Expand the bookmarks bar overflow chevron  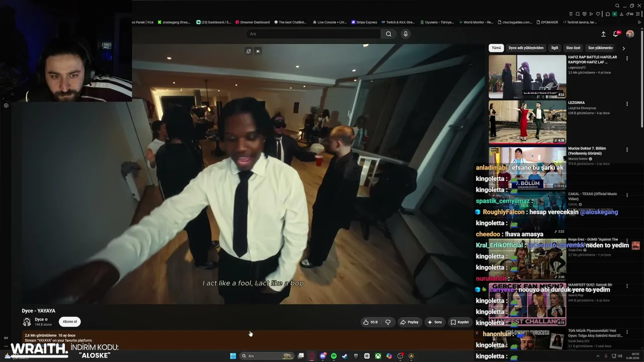639,22
